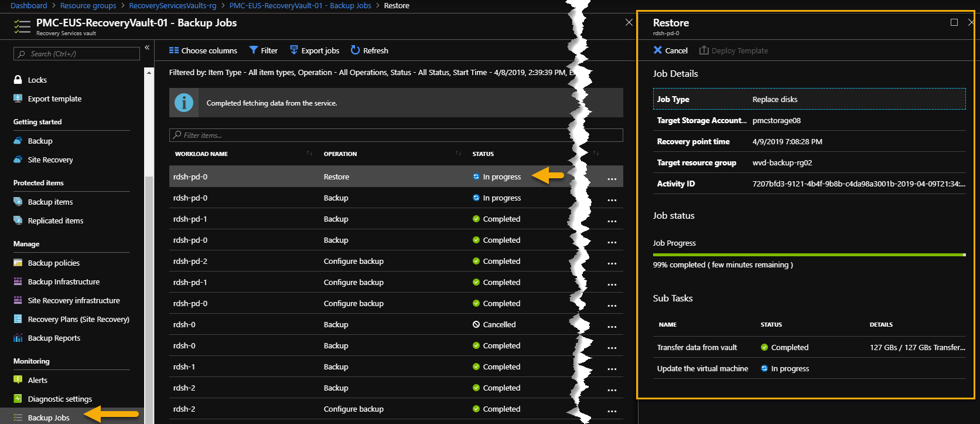Viewport: 980px width, 424px height.
Task: Open Backup Infrastructure in the sidebar
Action: (64, 281)
